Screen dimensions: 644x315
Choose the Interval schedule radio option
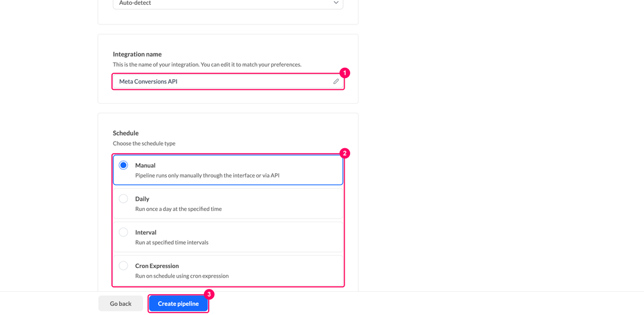(123, 232)
